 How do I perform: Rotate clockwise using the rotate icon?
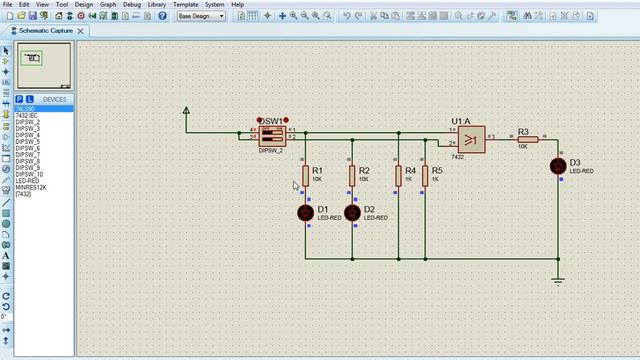6,296
